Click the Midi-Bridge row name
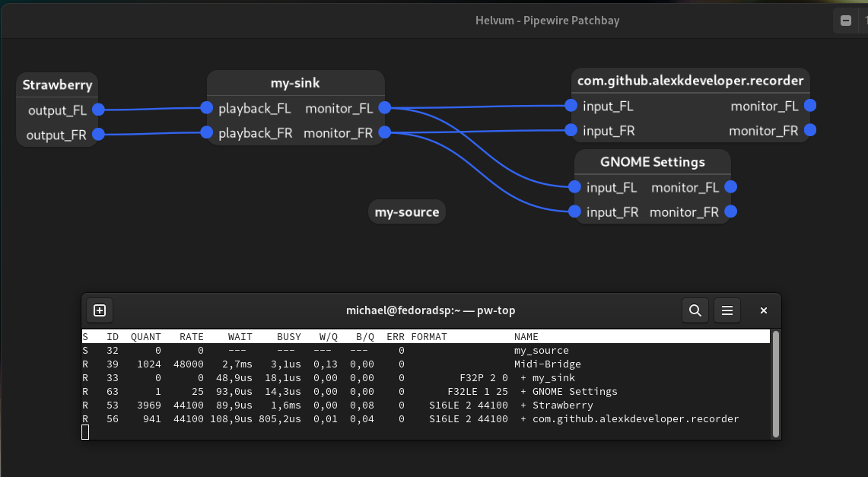868x477 pixels. click(548, 364)
